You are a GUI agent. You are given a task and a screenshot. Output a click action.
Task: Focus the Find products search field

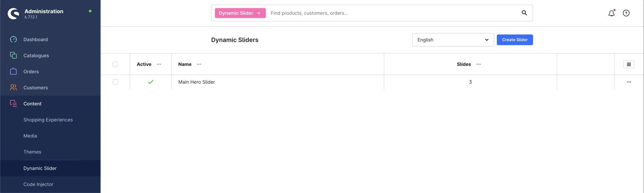pyautogui.click(x=393, y=13)
